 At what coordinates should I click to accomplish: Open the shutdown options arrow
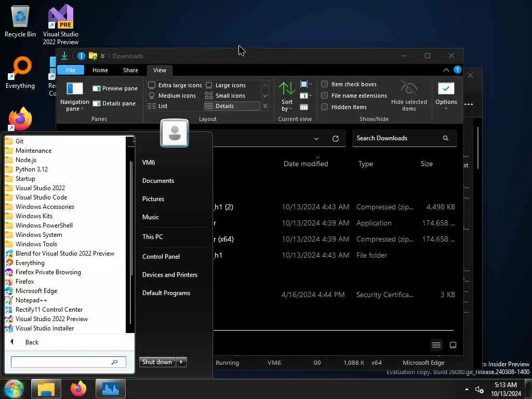181,362
